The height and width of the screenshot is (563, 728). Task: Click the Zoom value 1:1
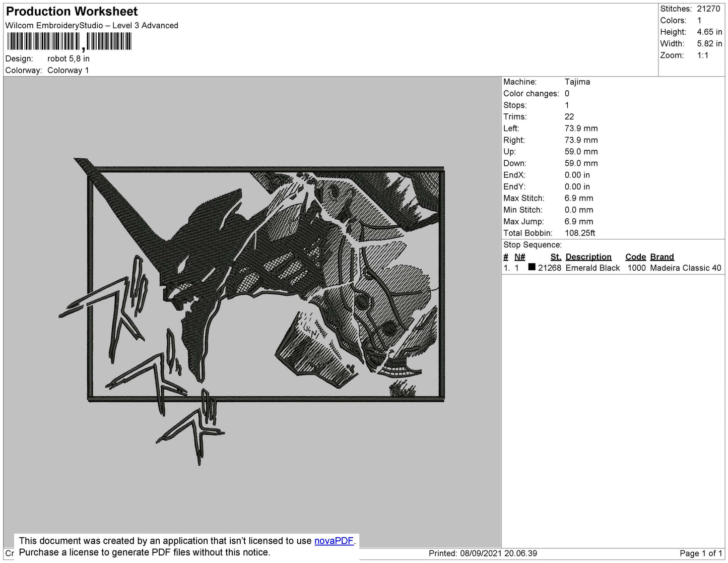click(703, 55)
